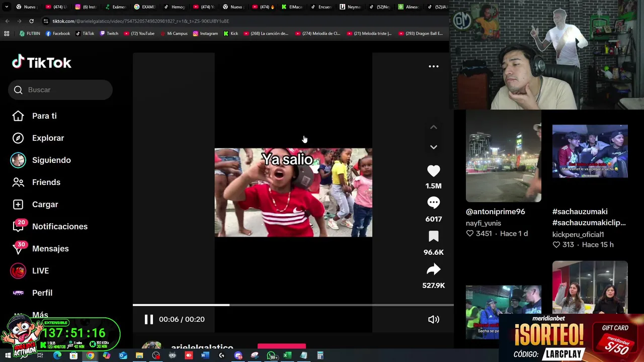This screenshot has width=644, height=362.
Task: Go to previous video with up chevron
Action: 433,127
